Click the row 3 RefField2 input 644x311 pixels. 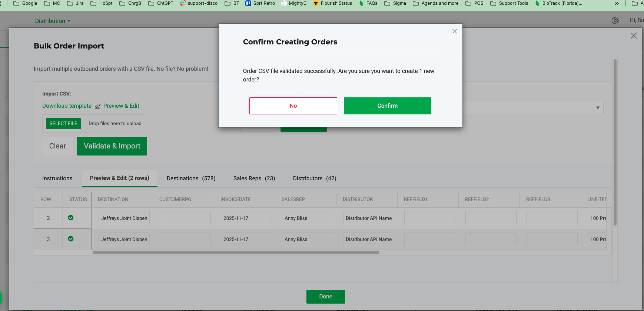click(x=491, y=239)
